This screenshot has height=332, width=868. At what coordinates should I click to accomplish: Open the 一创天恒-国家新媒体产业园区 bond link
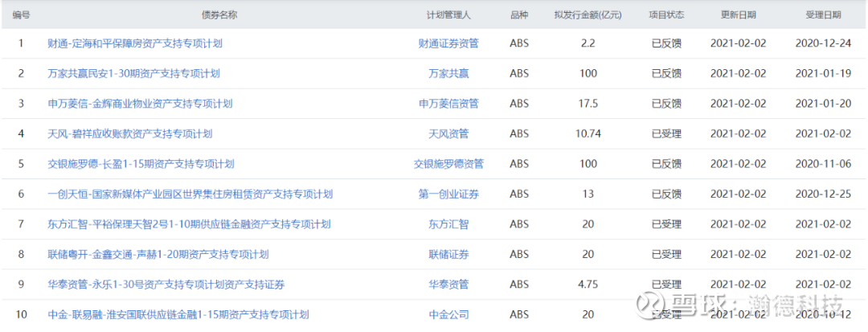[x=190, y=194]
